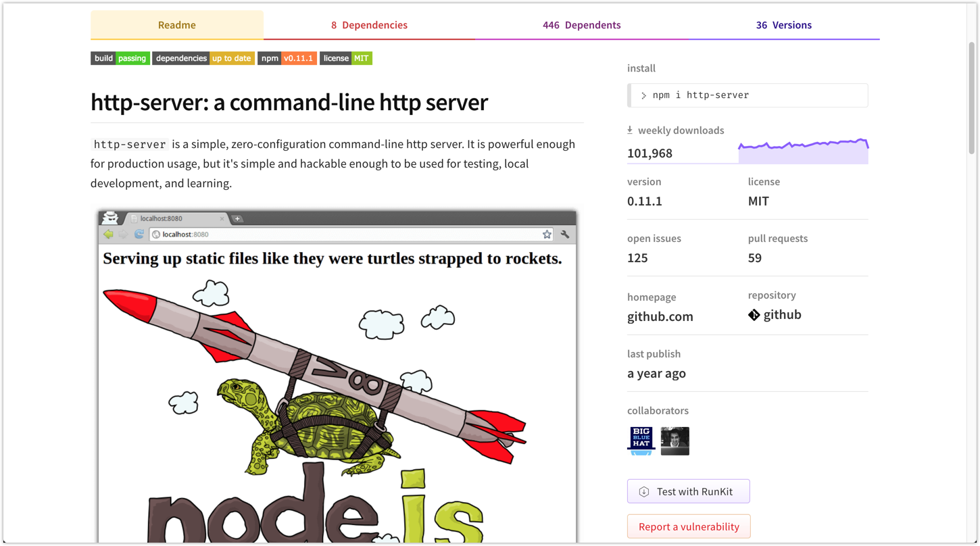Open the Readme tab
This screenshot has width=980, height=546.
pyautogui.click(x=177, y=25)
